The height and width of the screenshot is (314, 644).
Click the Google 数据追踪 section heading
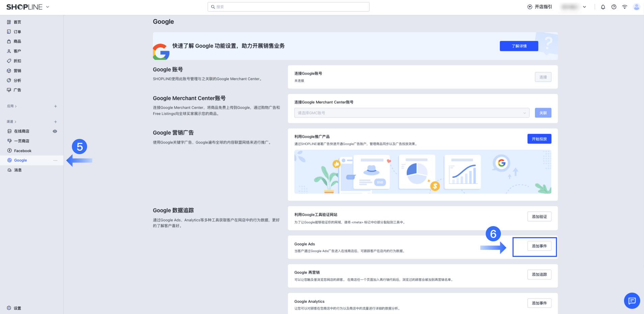tap(173, 210)
